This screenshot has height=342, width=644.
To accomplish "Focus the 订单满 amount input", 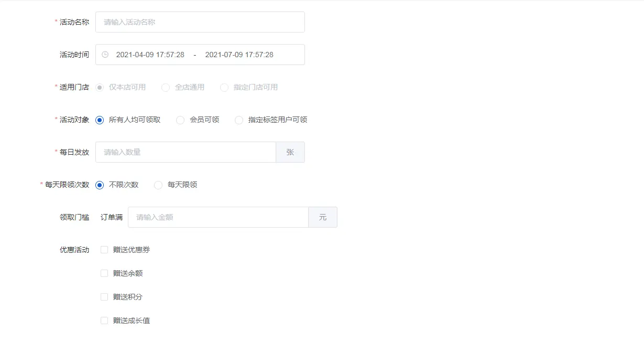I will click(218, 217).
